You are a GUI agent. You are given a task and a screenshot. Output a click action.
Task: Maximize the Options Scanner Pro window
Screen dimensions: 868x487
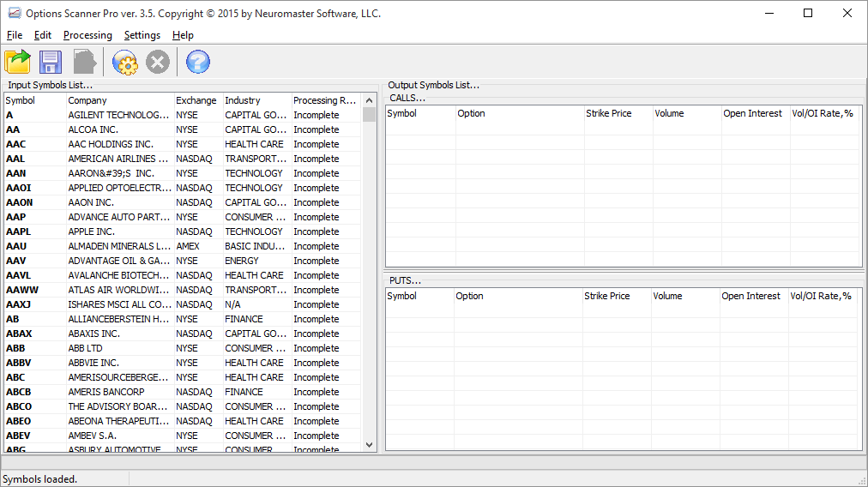coord(808,13)
